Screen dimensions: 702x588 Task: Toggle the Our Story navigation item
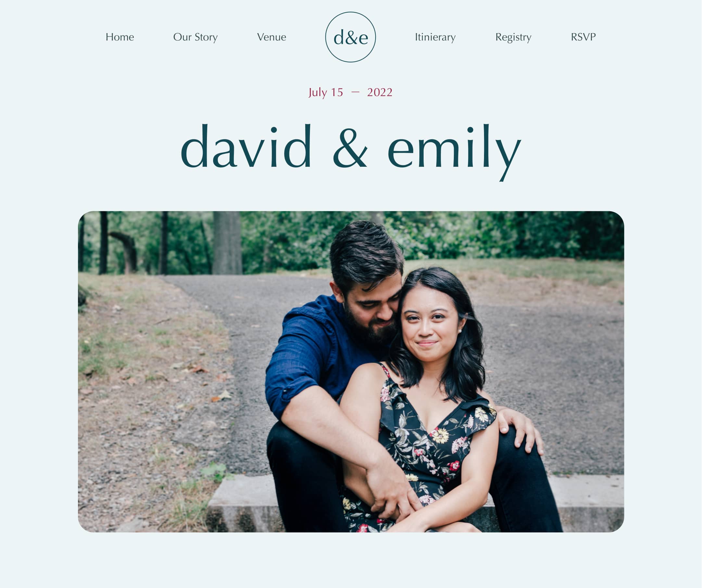pos(195,37)
